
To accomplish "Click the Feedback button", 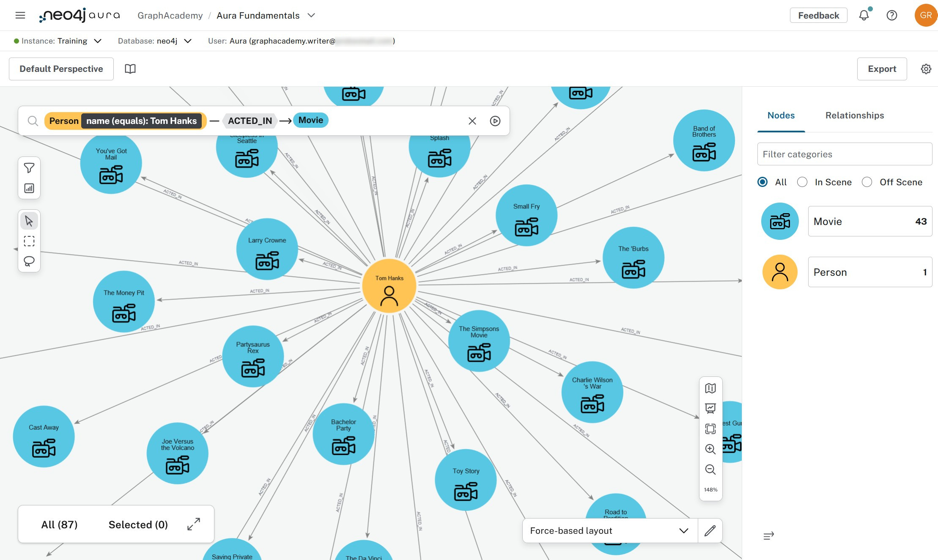I will pos(818,15).
